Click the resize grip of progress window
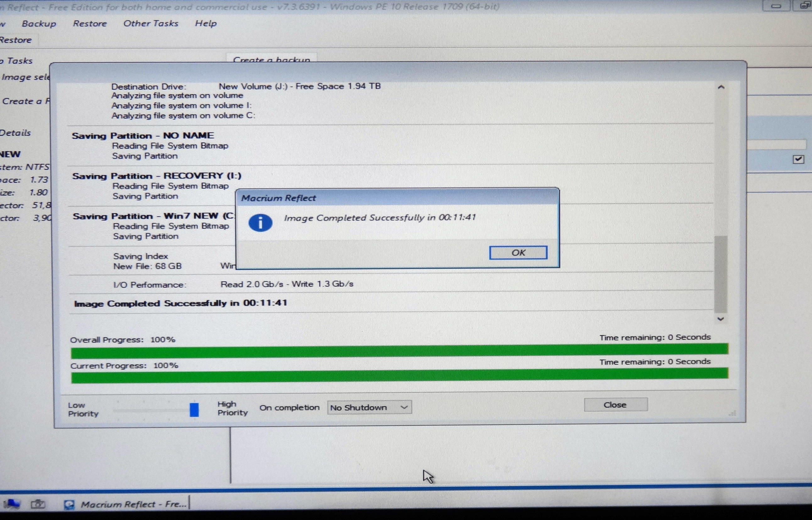Image resolution: width=812 pixels, height=520 pixels. pyautogui.click(x=732, y=413)
